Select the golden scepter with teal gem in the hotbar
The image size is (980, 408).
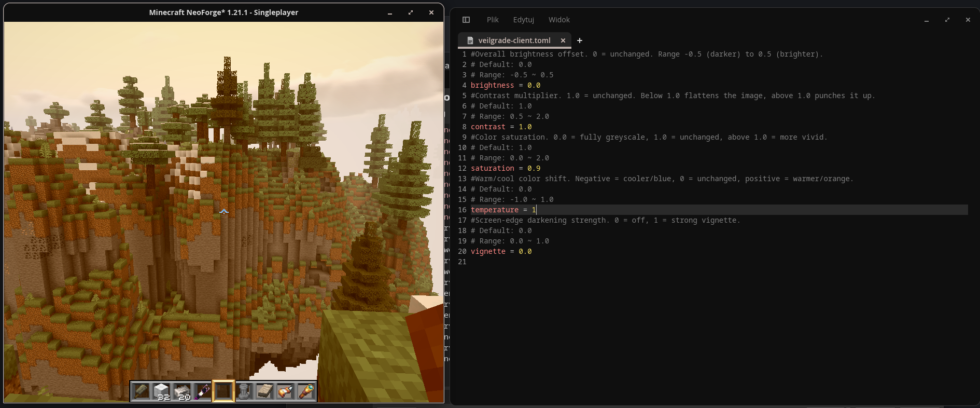(306, 391)
